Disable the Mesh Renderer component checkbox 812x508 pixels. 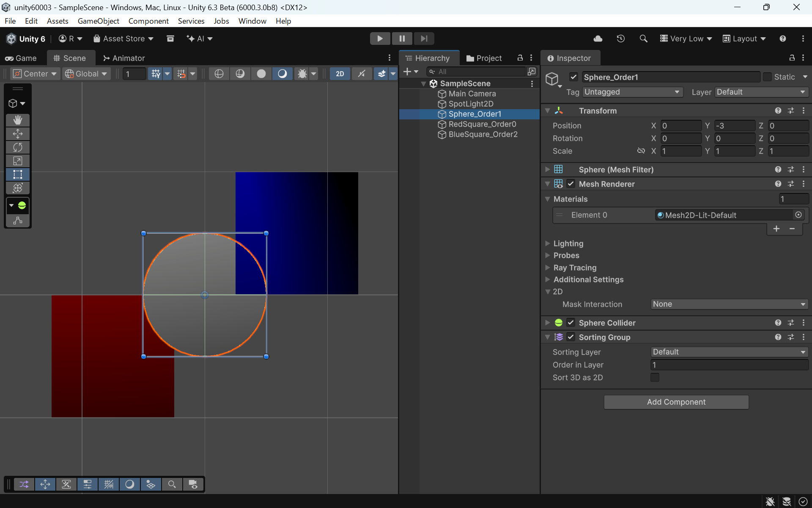point(571,184)
